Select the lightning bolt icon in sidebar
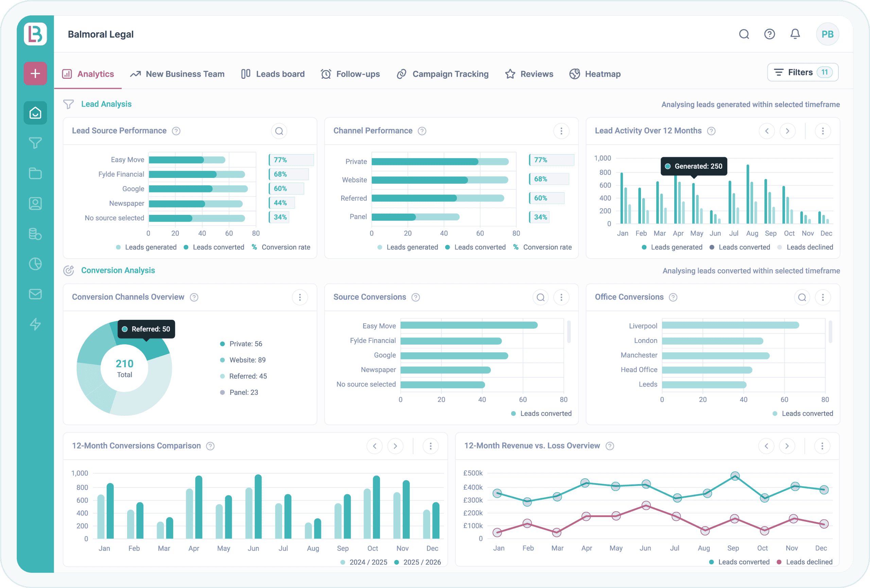Screen dimensions: 870x588 35,324
